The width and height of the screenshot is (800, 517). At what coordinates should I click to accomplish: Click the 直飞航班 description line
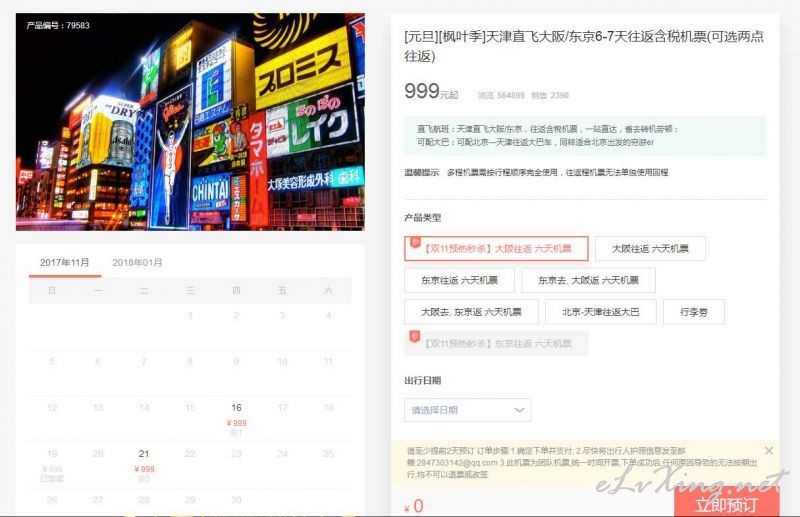click(x=547, y=129)
